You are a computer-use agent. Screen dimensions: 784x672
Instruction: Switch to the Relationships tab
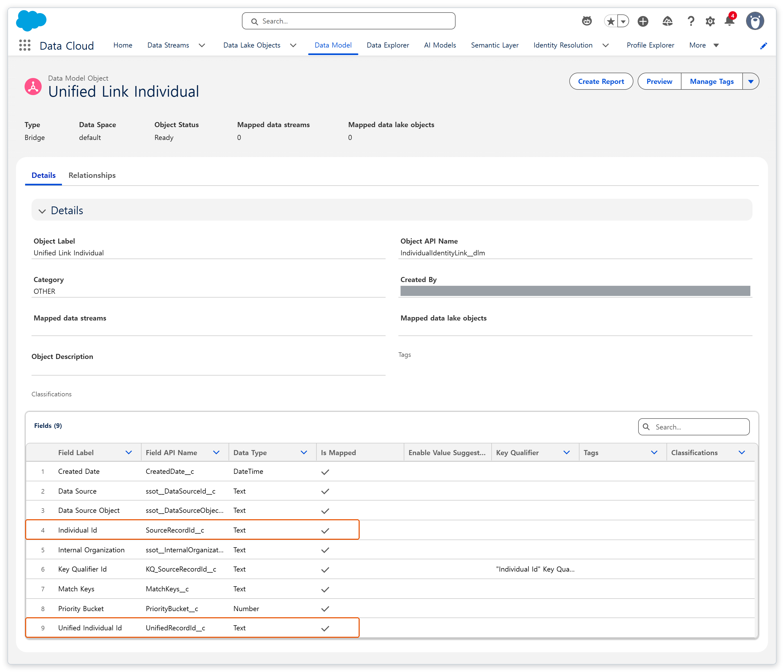click(x=92, y=175)
